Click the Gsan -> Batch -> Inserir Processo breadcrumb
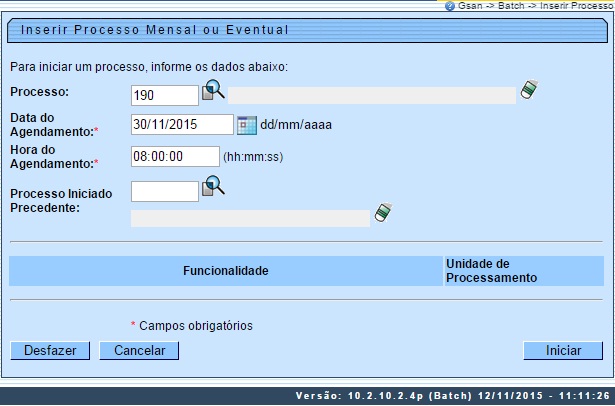The image size is (615, 406). pyautogui.click(x=535, y=6)
